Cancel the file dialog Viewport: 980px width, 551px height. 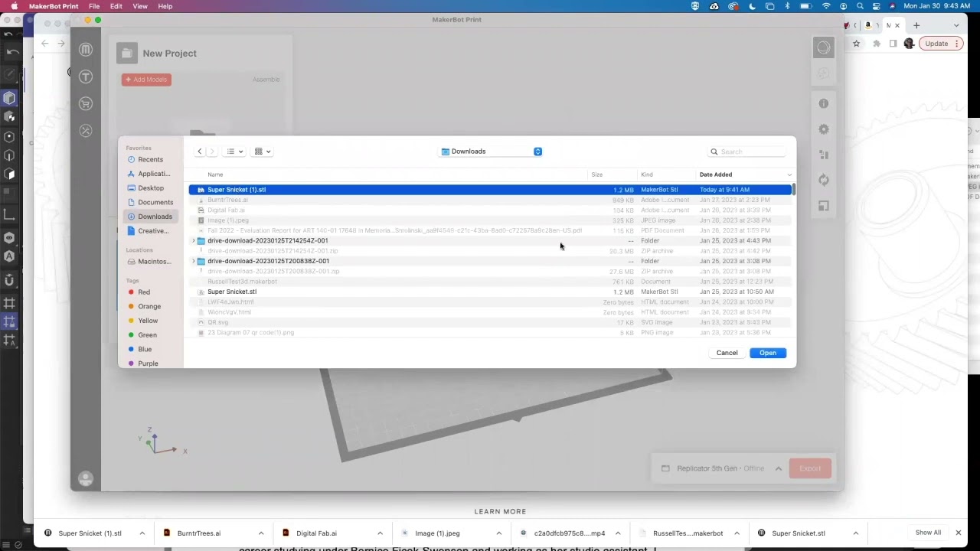point(727,353)
